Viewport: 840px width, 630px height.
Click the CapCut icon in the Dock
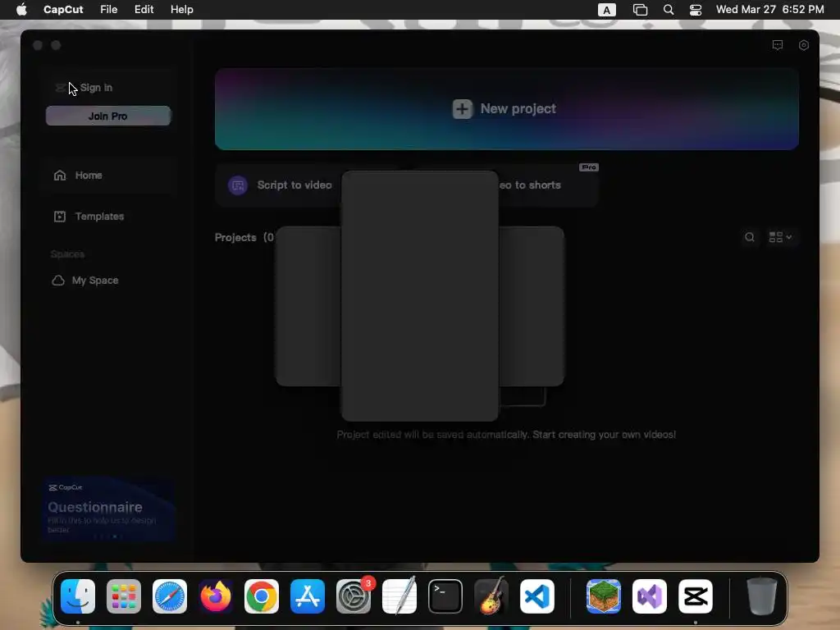tap(696, 596)
